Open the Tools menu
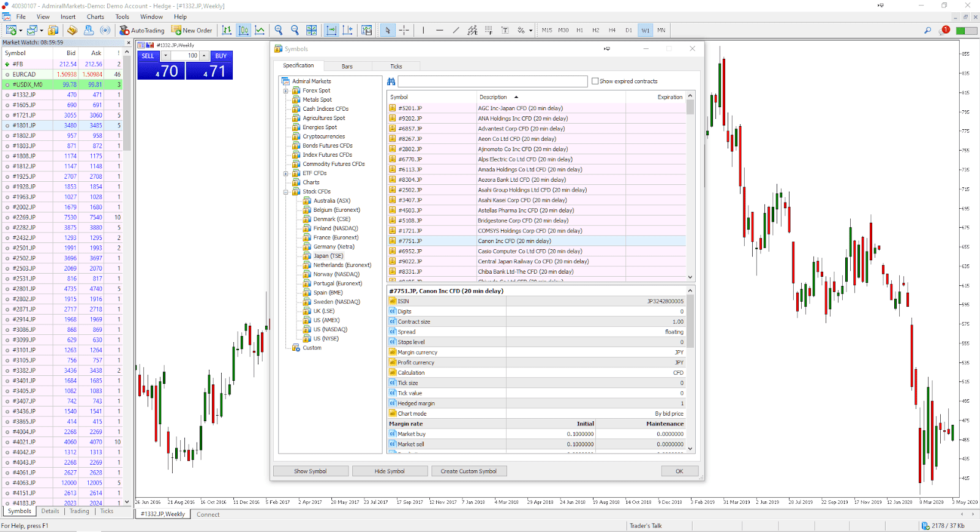The height and width of the screenshot is (532, 980). tap(123, 17)
